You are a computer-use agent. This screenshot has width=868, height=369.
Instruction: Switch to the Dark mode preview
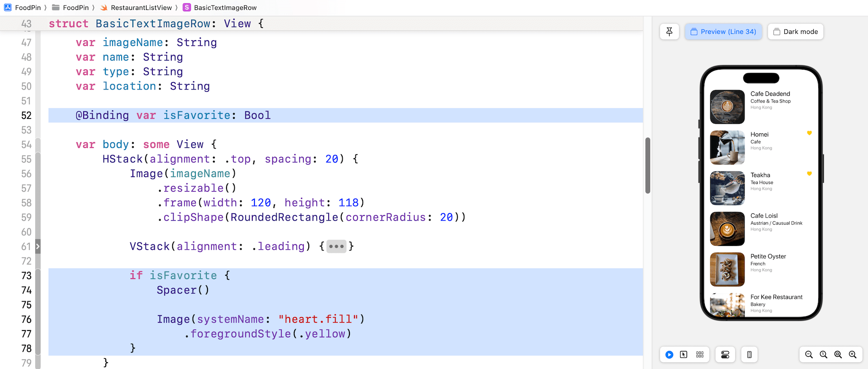point(795,32)
